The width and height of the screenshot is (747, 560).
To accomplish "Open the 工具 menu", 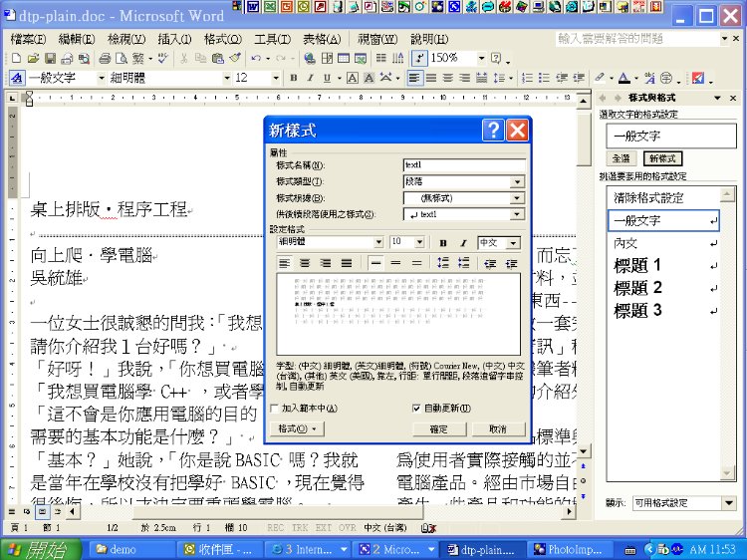I will click(272, 39).
